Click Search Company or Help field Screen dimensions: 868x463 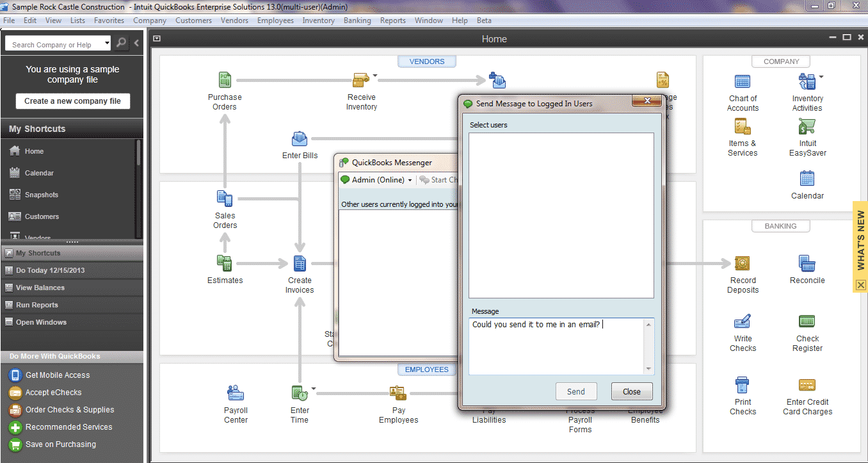click(53, 44)
